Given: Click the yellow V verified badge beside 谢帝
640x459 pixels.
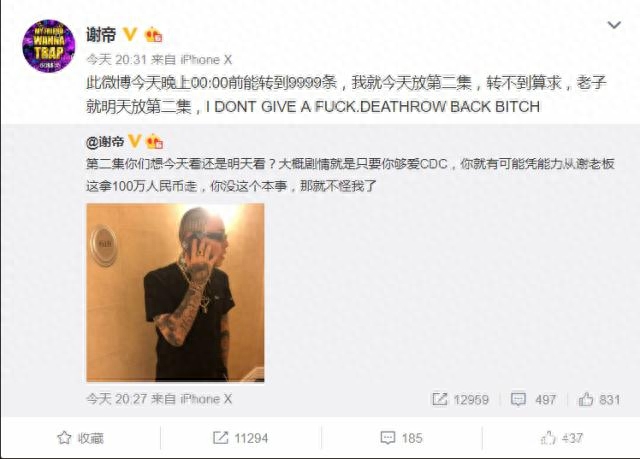Looking at the screenshot, I should click(130, 34).
